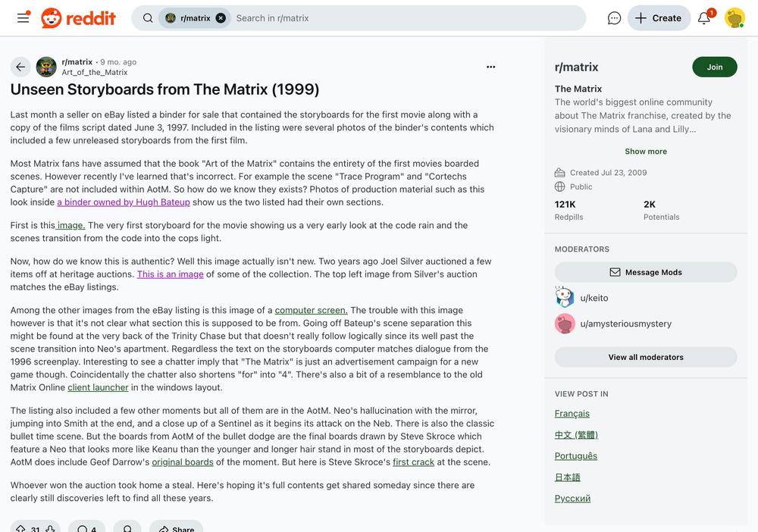Click the Create post button
Screen dimensions: 758x532
point(658,18)
